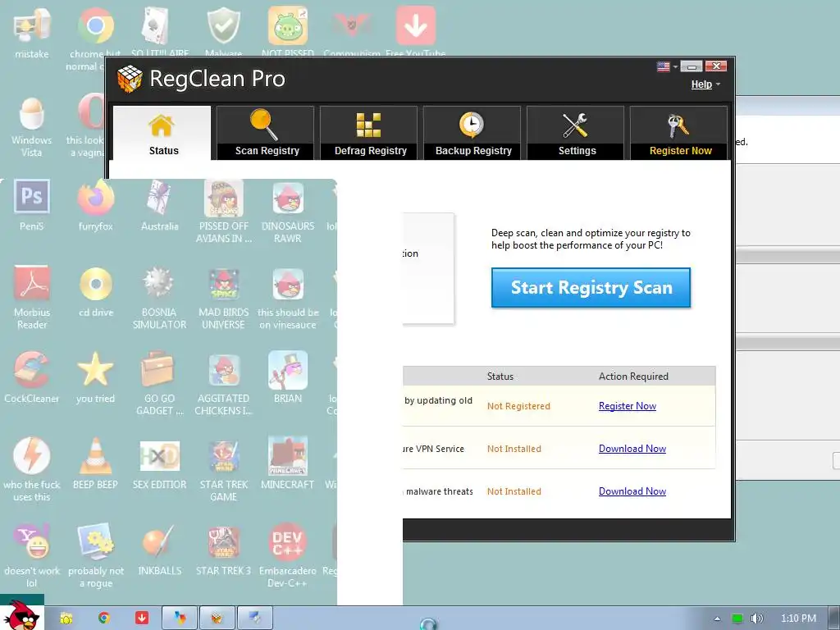The image size is (840, 630).
Task: Launch the 'BOSNIA SIMULATOR' minesweeper icon
Action: [x=159, y=297]
